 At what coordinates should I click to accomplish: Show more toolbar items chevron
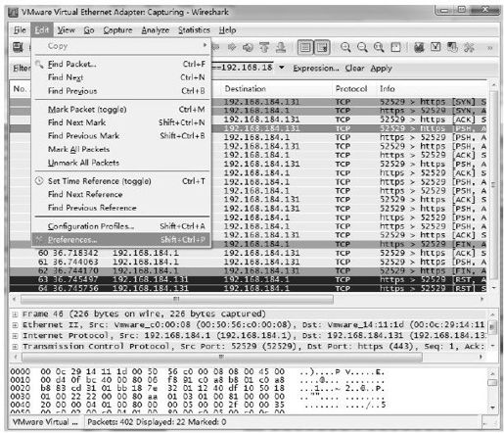tap(489, 48)
